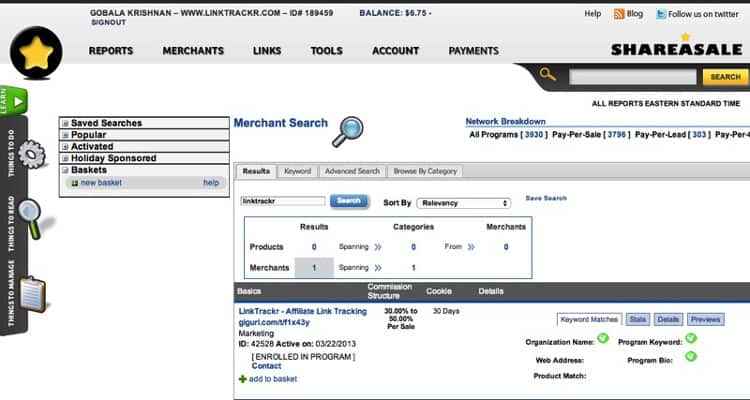The image size is (750, 400).
Task: Click Organization Name green check icon
Action: click(603, 338)
